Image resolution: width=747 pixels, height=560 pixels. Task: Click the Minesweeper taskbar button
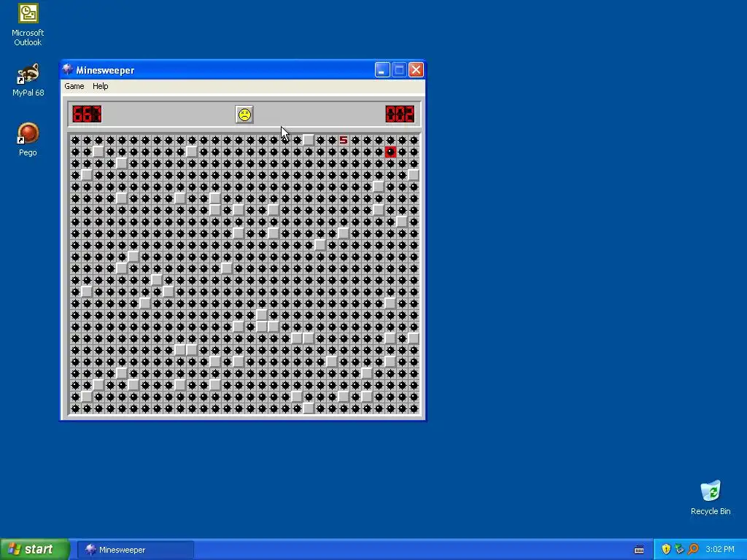pos(135,550)
